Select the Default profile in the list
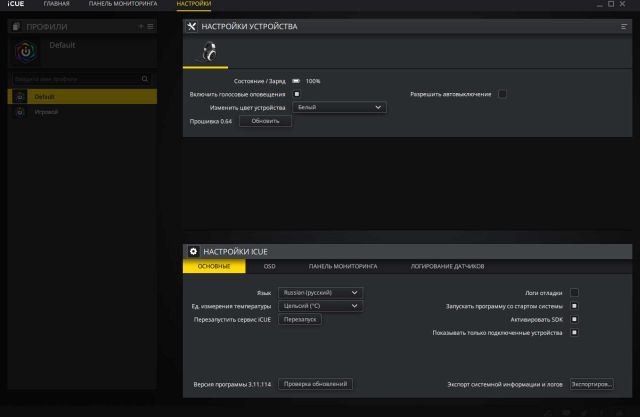The height and width of the screenshot is (417, 640). [80, 97]
